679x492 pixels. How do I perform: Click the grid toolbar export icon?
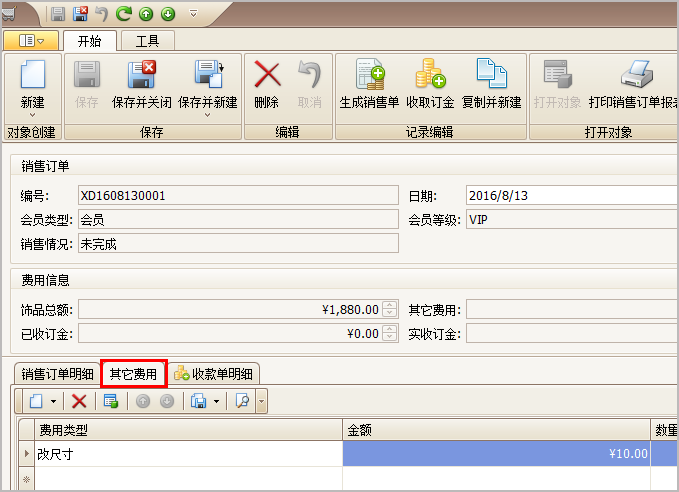tap(199, 401)
